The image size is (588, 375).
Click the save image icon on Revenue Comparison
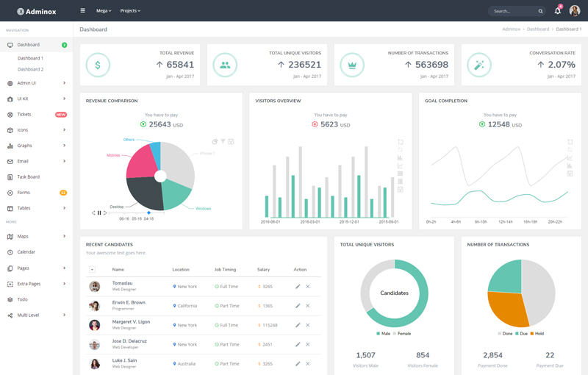231,142
